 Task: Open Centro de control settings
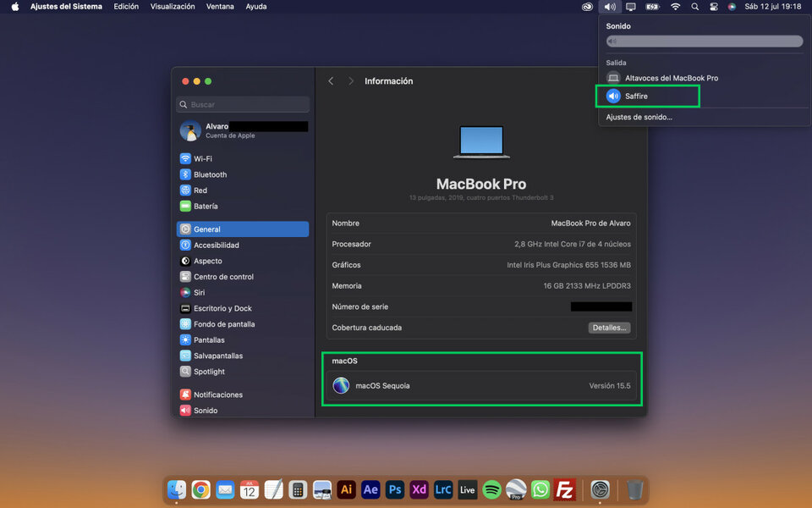tap(222, 277)
